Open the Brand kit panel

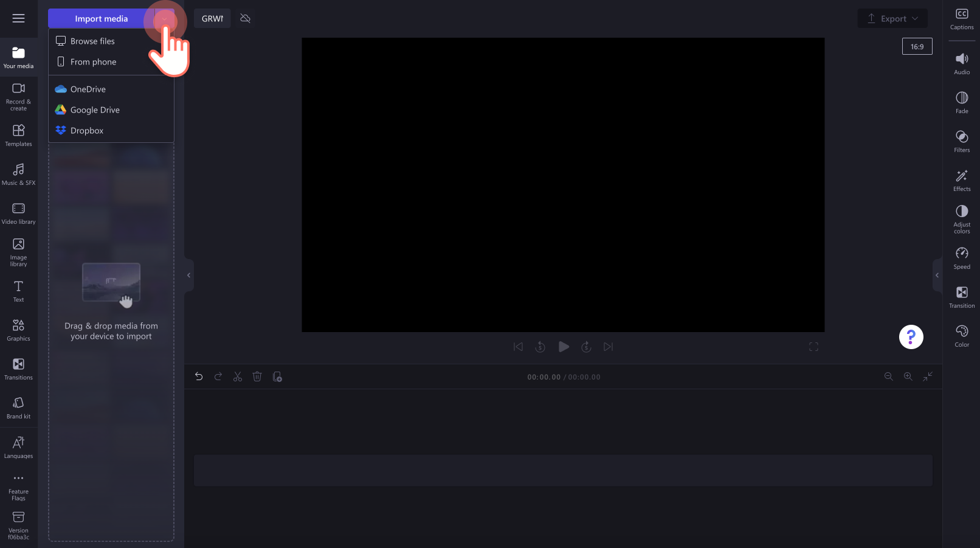tap(18, 408)
